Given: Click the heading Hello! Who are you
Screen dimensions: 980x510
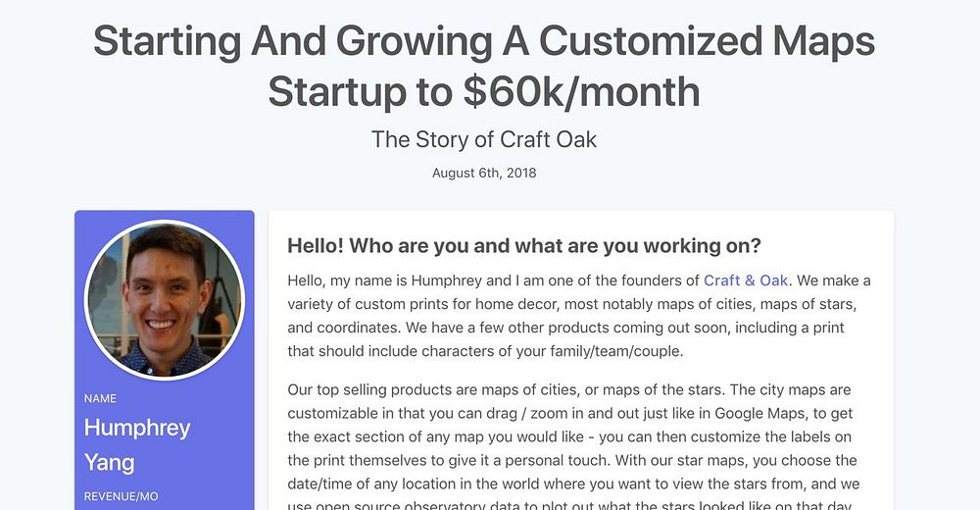Looking at the screenshot, I should (x=523, y=246).
